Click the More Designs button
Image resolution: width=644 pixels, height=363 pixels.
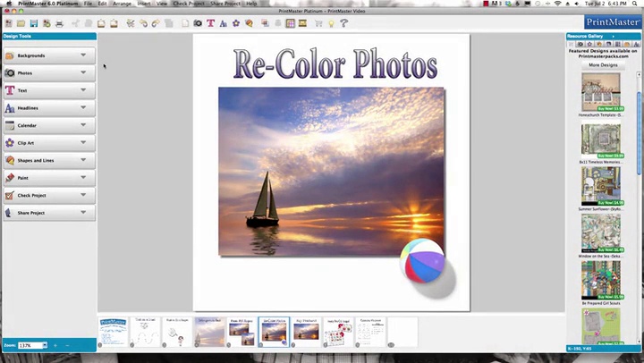602,65
